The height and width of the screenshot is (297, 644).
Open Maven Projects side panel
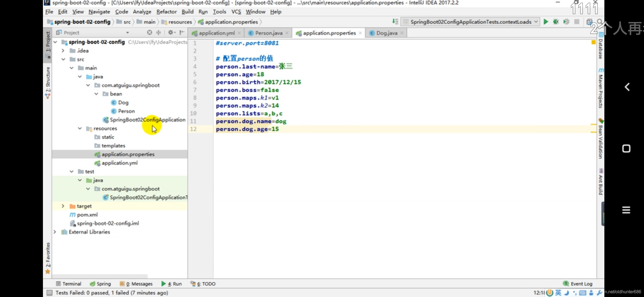coord(601,88)
